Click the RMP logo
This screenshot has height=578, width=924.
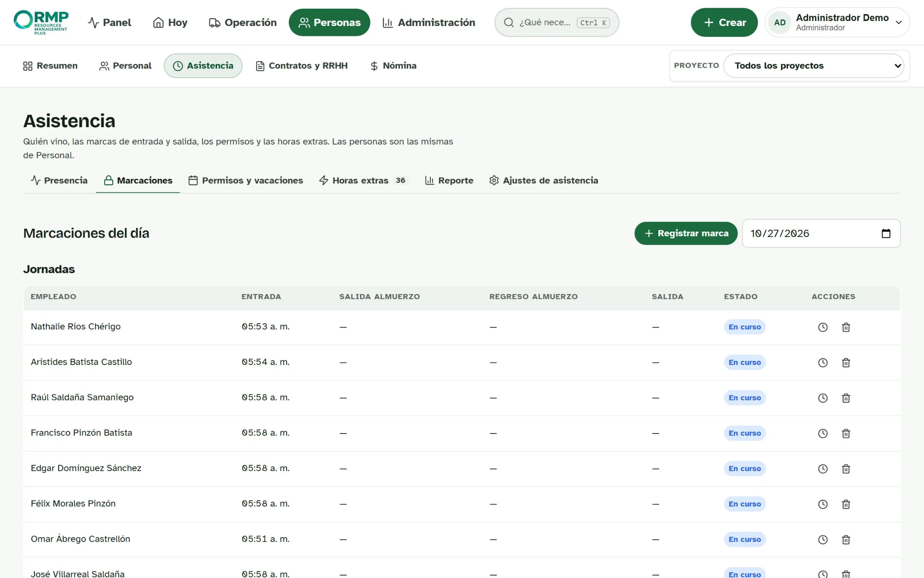point(41,22)
